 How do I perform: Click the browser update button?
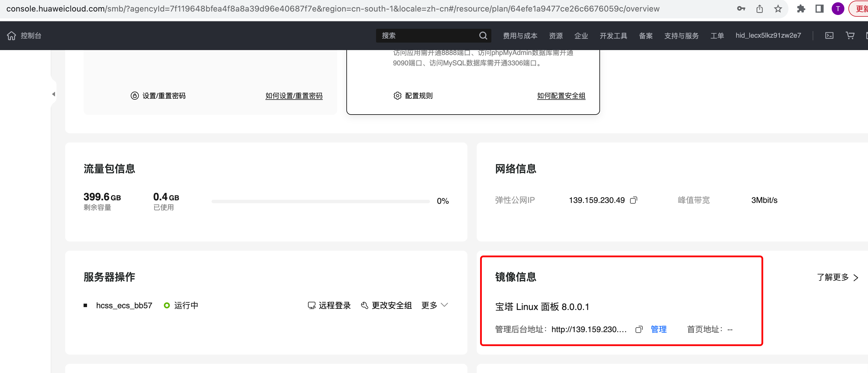(858, 9)
